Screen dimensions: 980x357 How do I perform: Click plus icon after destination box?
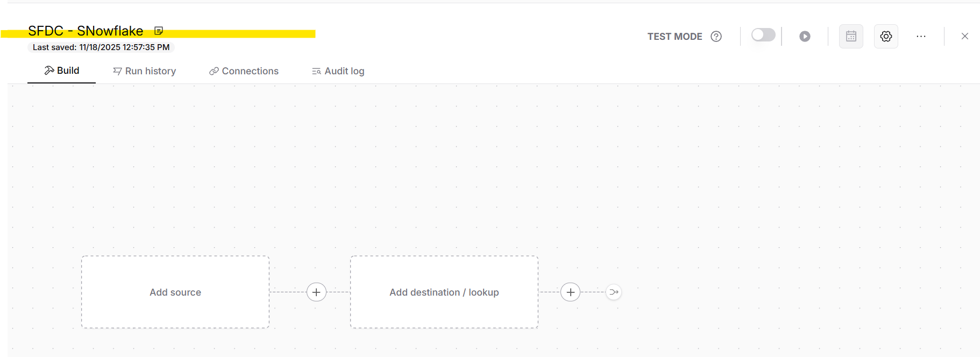tap(570, 292)
